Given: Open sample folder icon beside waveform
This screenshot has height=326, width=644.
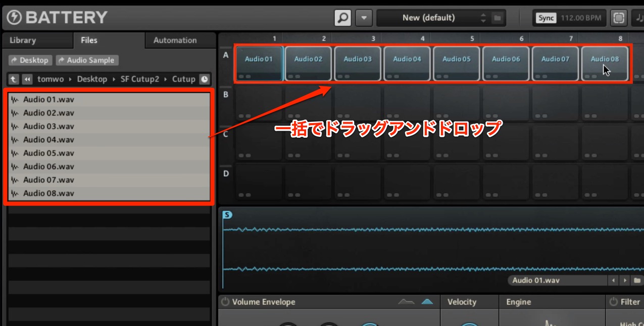Looking at the screenshot, I should pyautogui.click(x=637, y=280).
